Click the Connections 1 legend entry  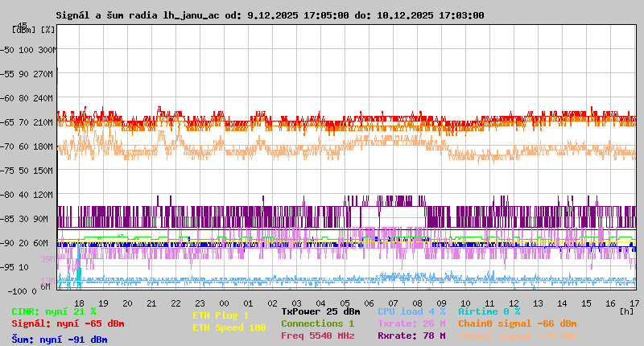317,323
